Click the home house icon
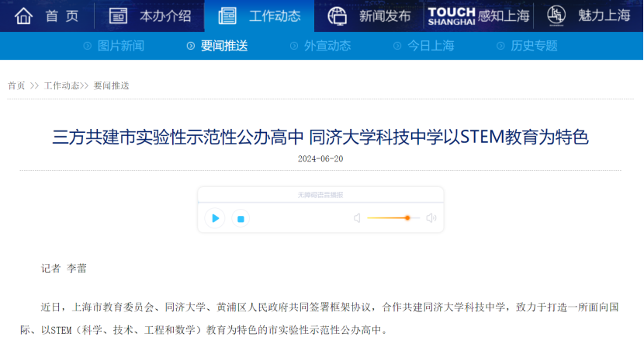Image resolution: width=644 pixels, height=344 pixels. pos(23,16)
